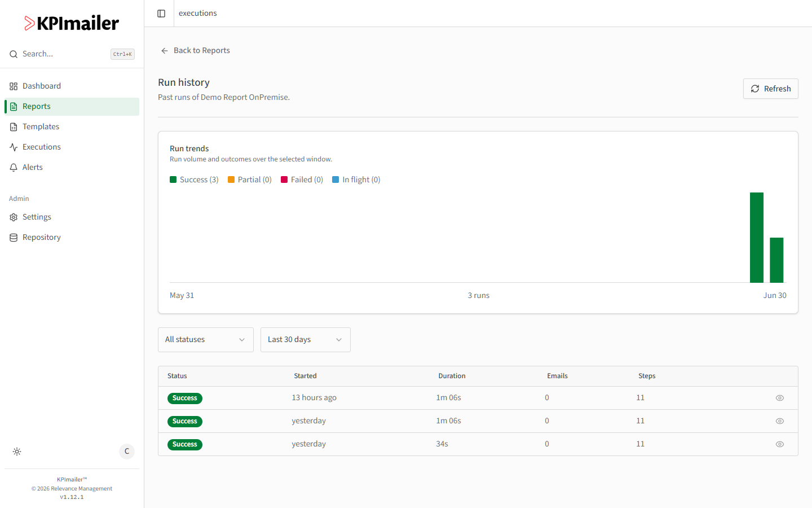Viewport: 812px width, 508px height.
Task: Click Success badge in the 34s row
Action: coord(185,445)
